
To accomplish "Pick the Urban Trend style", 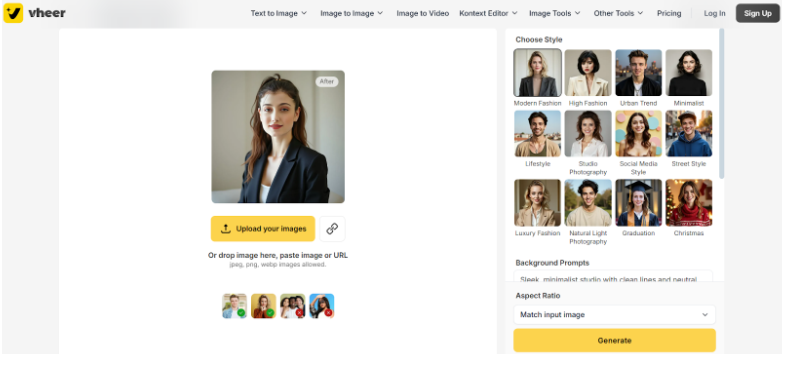I will (638, 73).
